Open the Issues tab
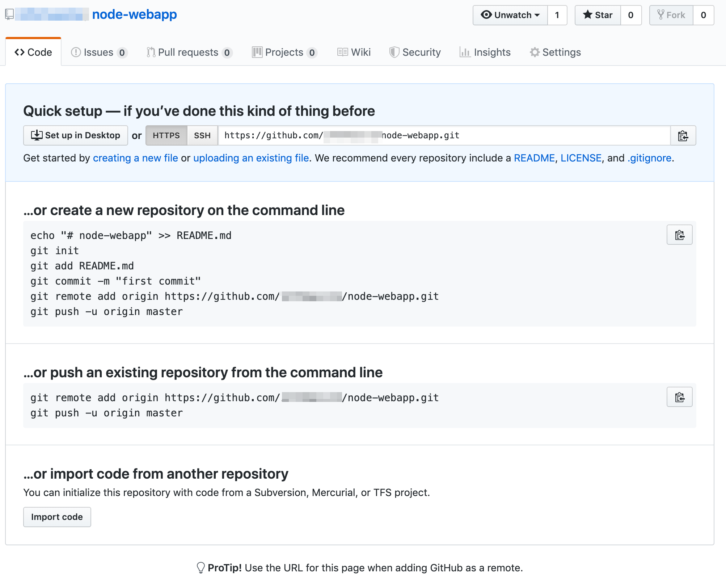Image resolution: width=726 pixels, height=588 pixels. [x=99, y=52]
